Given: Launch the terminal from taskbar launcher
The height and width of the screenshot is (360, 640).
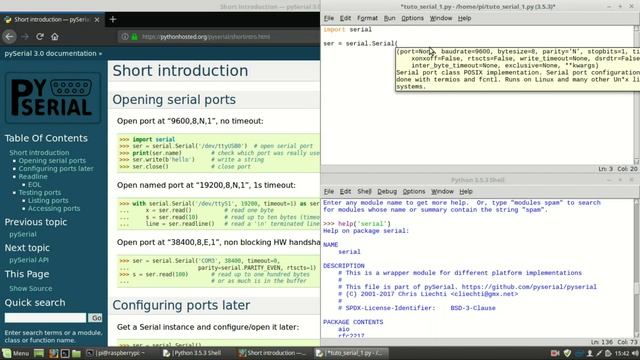Looking at the screenshot, I should 65,353.
